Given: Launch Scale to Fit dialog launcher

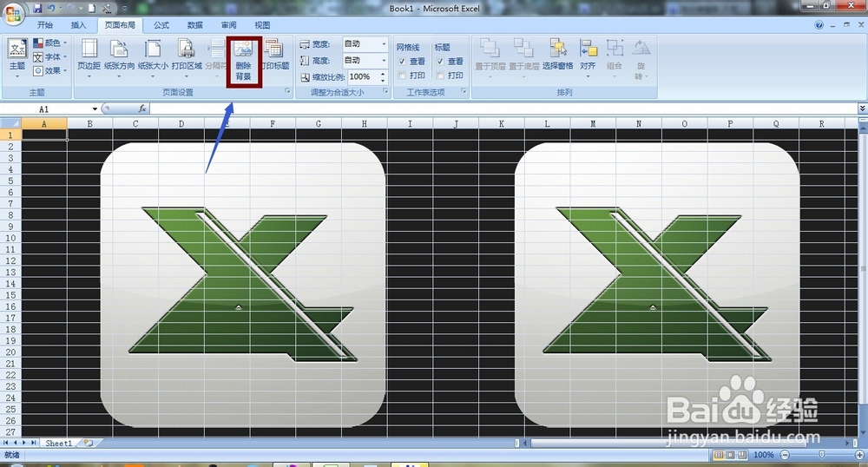Looking at the screenshot, I should tap(386, 91).
